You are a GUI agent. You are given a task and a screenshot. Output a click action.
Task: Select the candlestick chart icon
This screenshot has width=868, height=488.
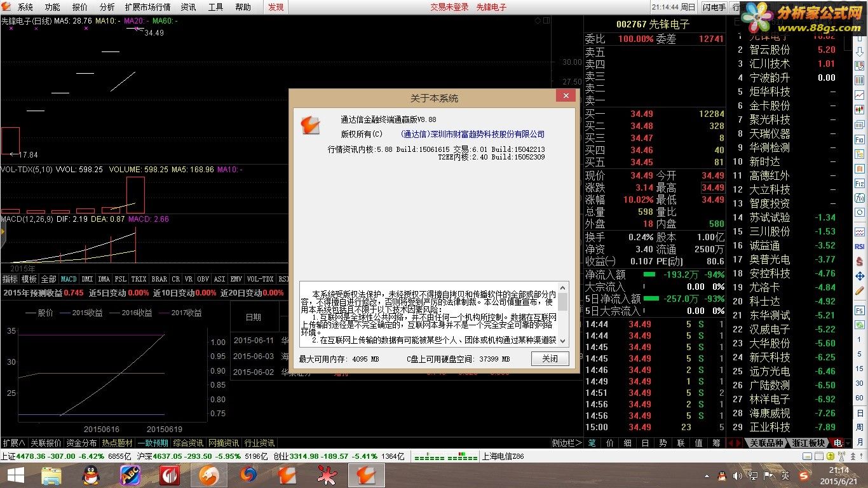859,109
